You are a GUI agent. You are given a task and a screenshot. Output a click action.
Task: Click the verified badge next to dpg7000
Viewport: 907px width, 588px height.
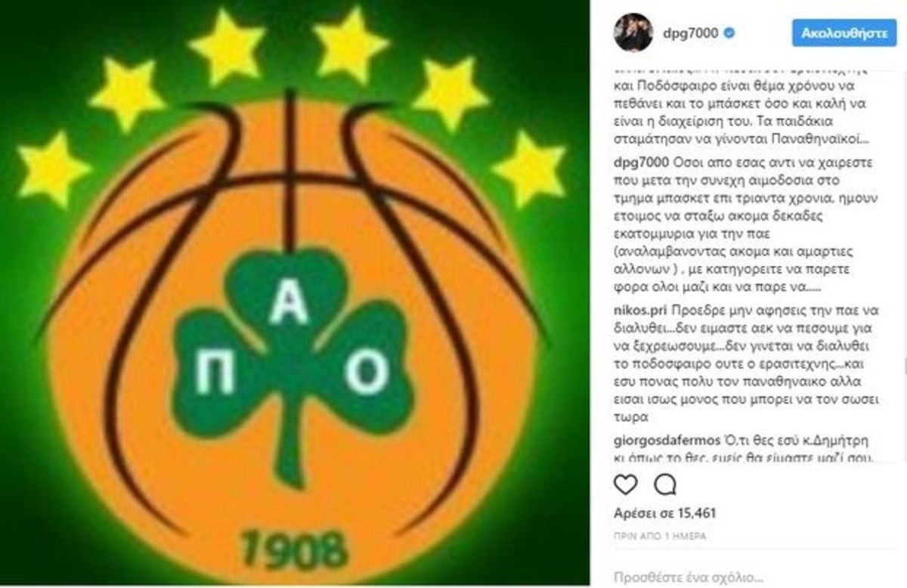point(730,34)
